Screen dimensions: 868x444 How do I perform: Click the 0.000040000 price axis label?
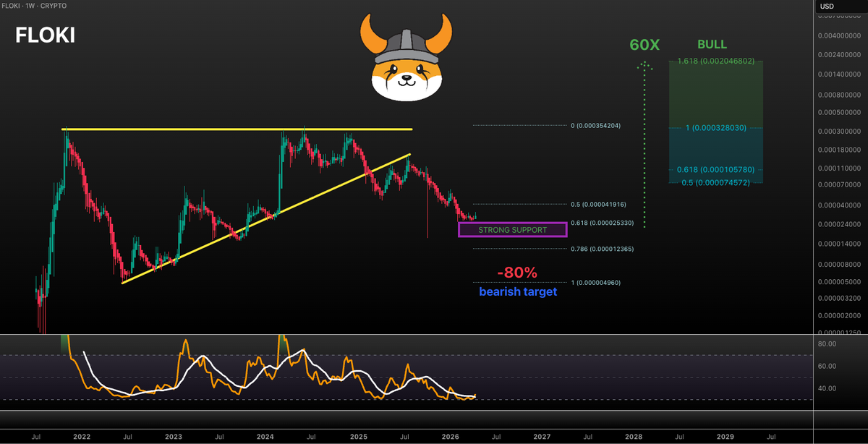(x=839, y=206)
